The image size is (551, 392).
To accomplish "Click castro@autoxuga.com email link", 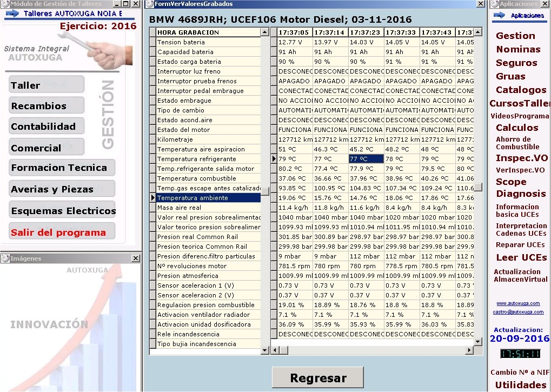I will tap(518, 312).
